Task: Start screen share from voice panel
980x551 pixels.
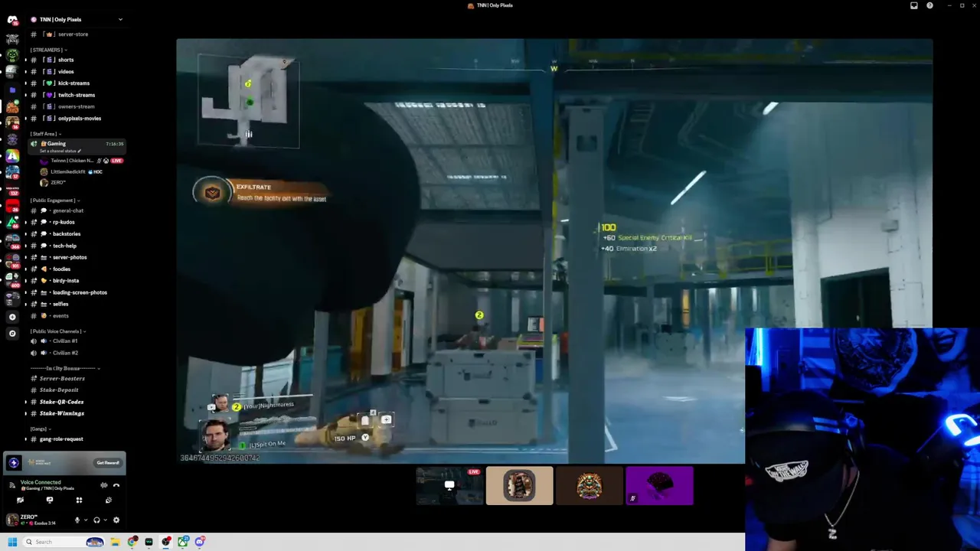Action: click(50, 500)
